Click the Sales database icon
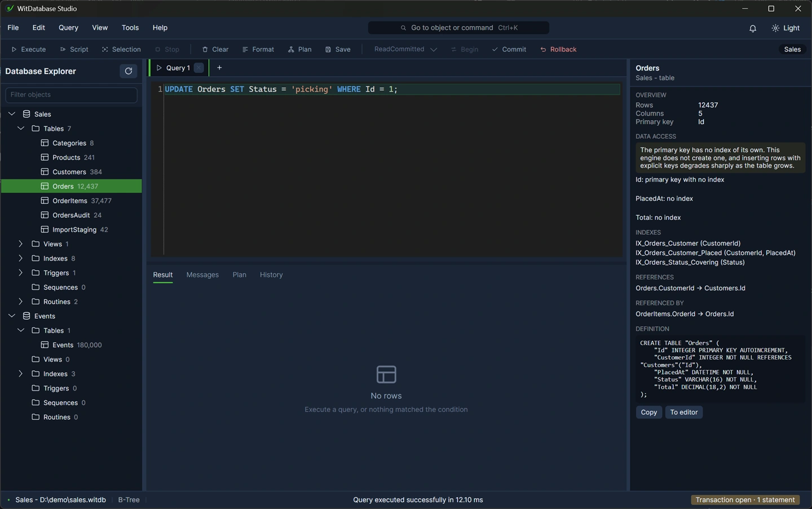Image resolution: width=812 pixels, height=509 pixels. tap(27, 114)
